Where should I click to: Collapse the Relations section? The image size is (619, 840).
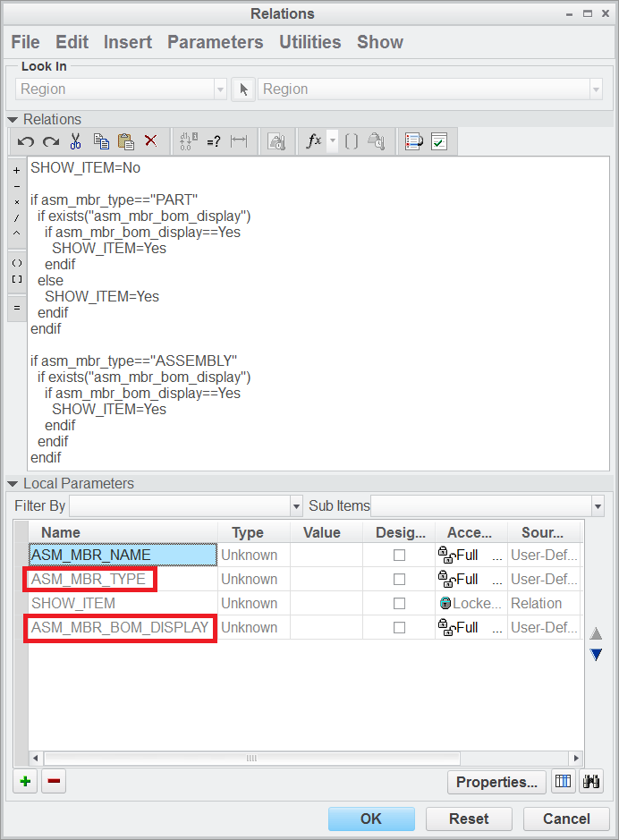pos(13,120)
